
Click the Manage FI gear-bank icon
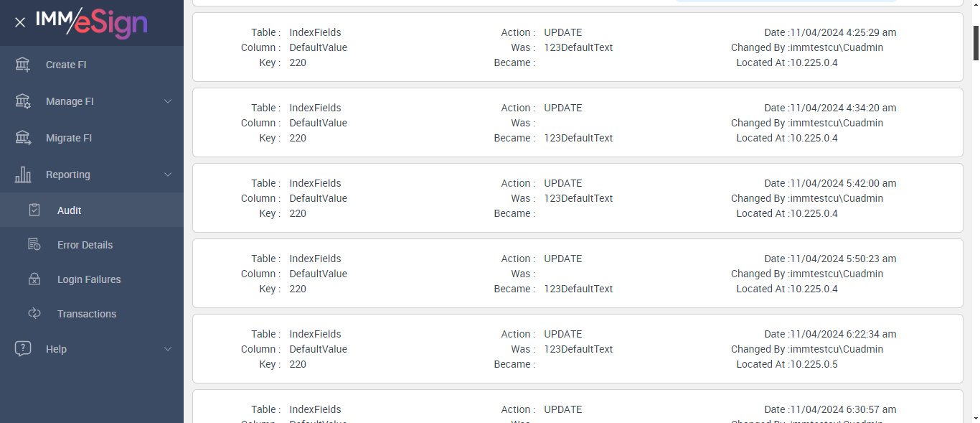pyautogui.click(x=23, y=101)
